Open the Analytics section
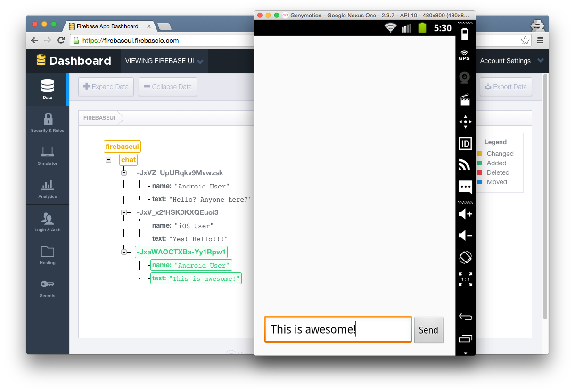 click(x=48, y=188)
